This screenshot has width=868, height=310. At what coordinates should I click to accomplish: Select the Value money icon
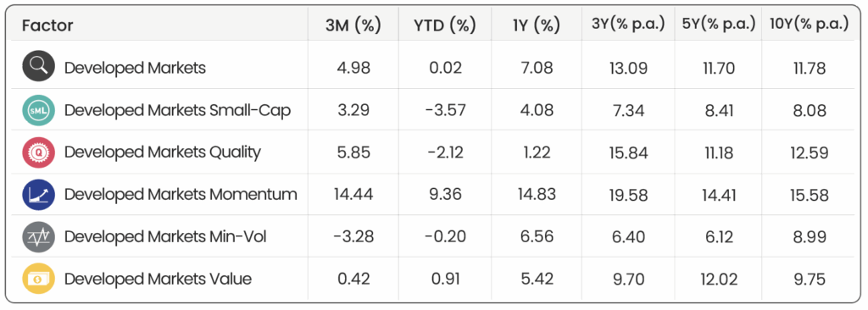(x=39, y=279)
